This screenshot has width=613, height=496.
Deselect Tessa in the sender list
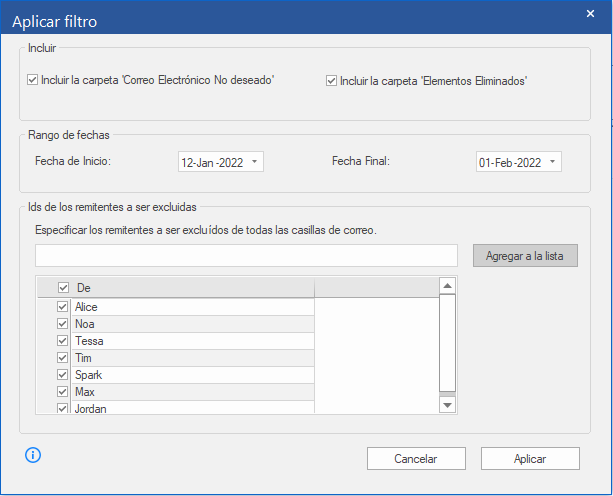[63, 341]
